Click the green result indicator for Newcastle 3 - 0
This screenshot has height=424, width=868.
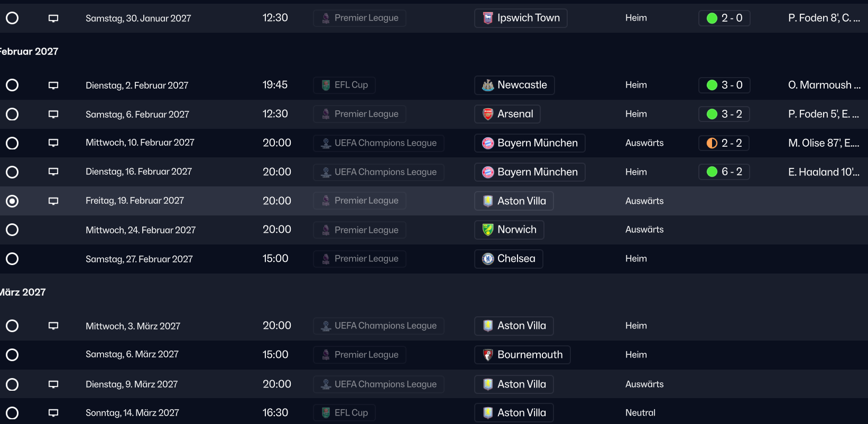712,85
